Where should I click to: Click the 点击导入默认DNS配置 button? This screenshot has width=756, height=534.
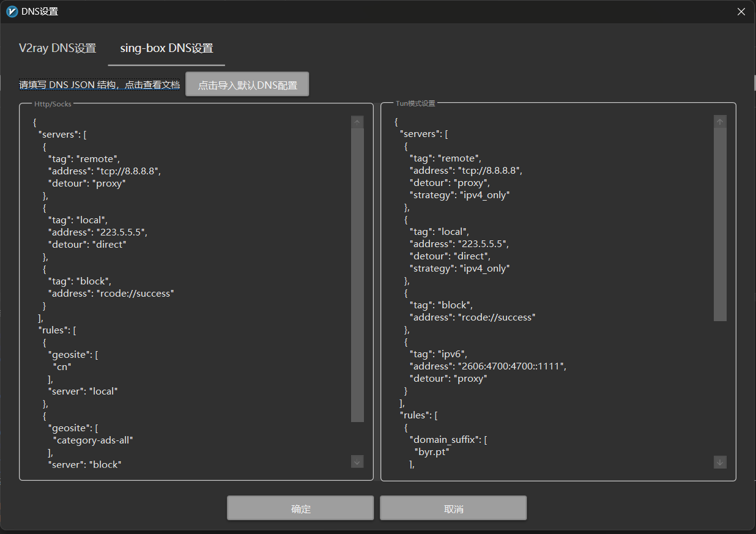[247, 84]
